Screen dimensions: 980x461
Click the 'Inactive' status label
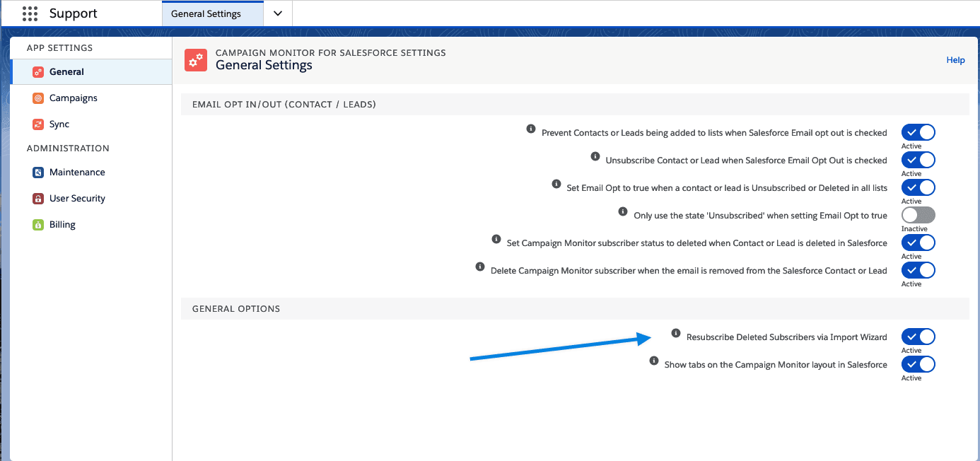tap(914, 229)
